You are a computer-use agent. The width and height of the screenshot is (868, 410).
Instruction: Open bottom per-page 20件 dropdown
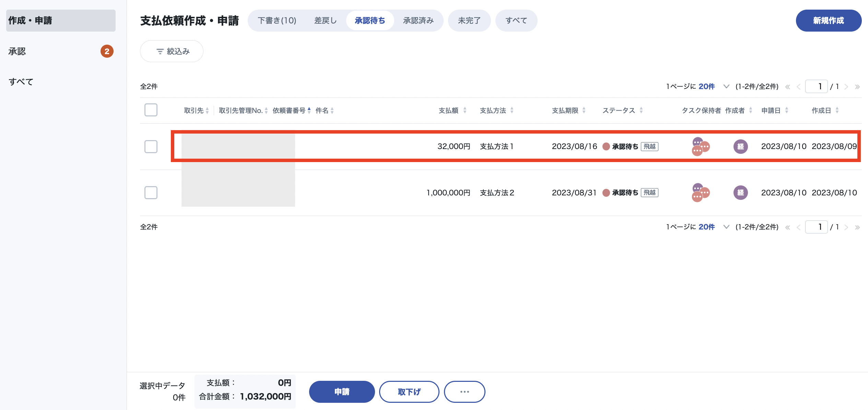click(714, 227)
